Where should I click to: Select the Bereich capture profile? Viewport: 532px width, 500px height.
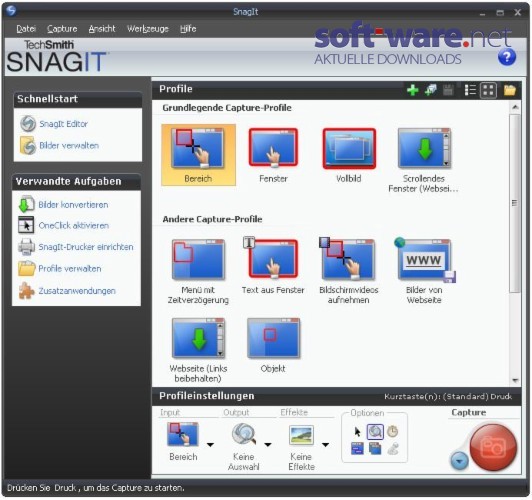click(198, 155)
